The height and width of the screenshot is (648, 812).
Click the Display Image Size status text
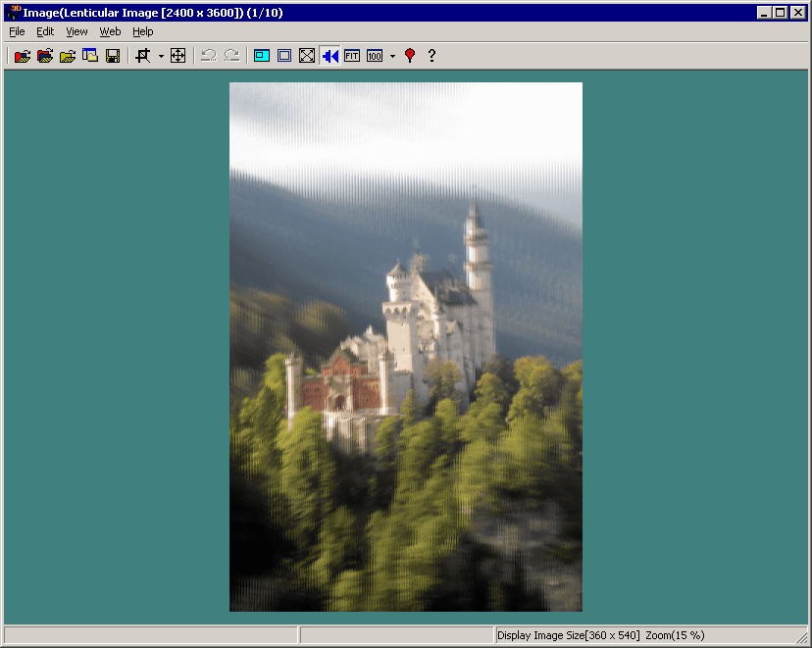tap(568, 635)
